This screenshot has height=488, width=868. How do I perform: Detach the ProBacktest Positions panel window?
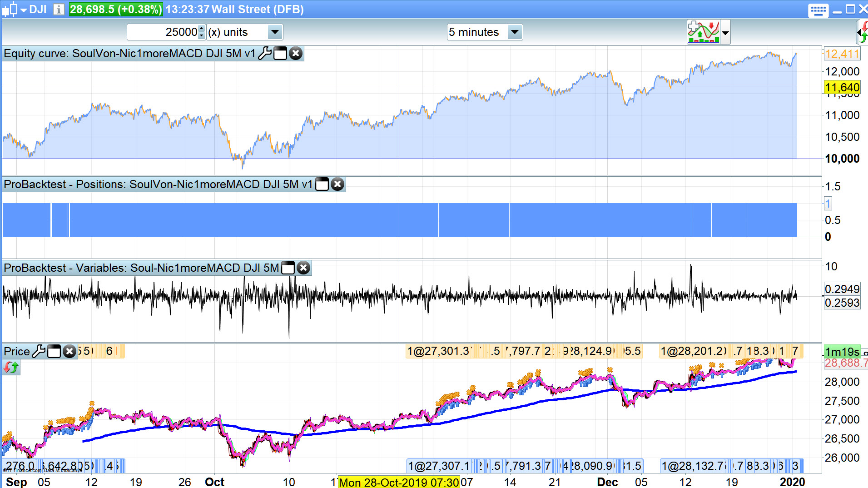(x=322, y=184)
